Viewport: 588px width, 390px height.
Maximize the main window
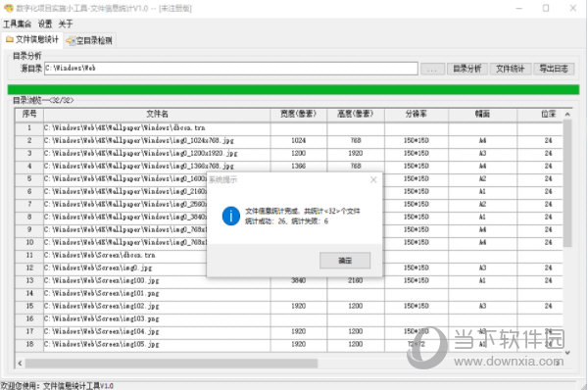point(546,8)
